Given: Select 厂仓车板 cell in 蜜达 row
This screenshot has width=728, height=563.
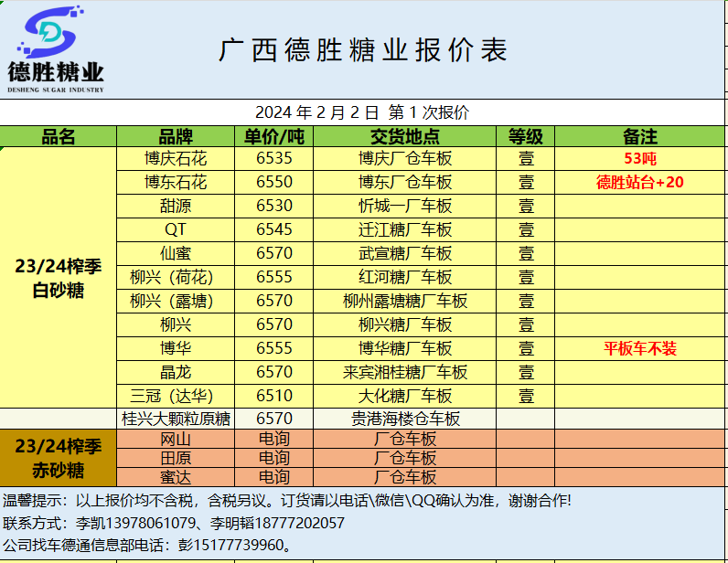Looking at the screenshot, I should click(x=405, y=477).
